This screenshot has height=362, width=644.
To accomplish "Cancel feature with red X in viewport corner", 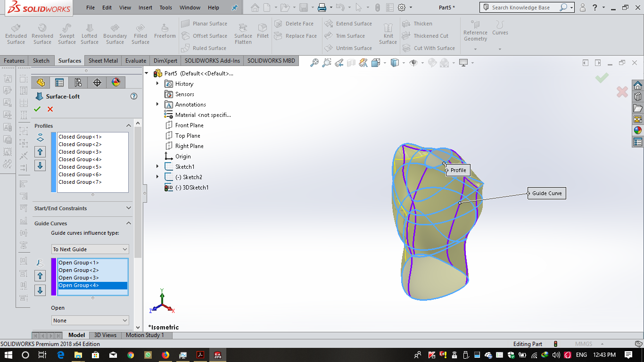I will (622, 92).
